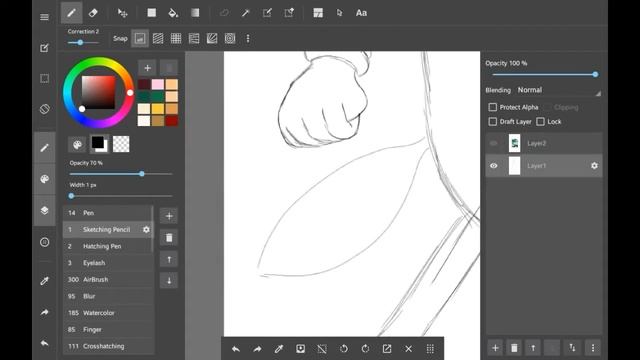Click the circle material sidebar icon
This screenshot has height=360, width=640.
pyautogui.click(x=44, y=242)
